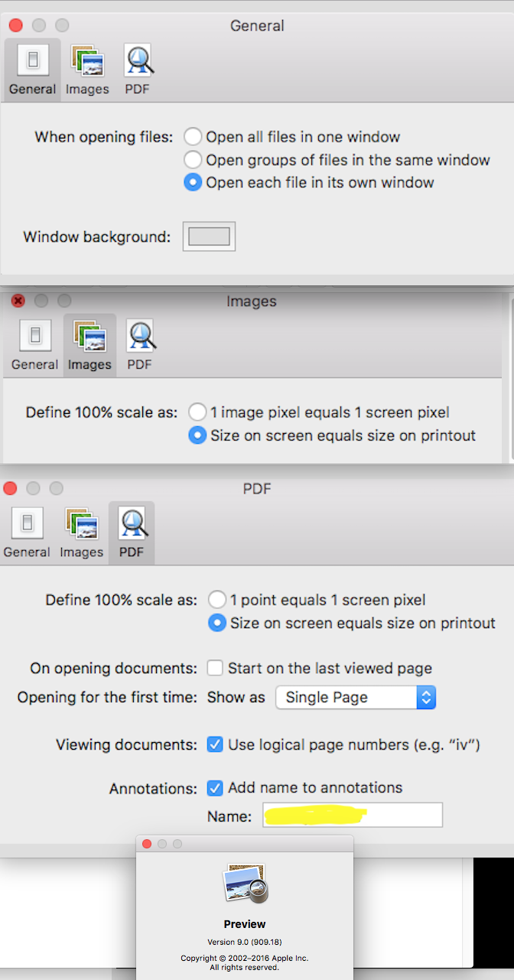Open the Show as Single Page dropdown

[355, 697]
